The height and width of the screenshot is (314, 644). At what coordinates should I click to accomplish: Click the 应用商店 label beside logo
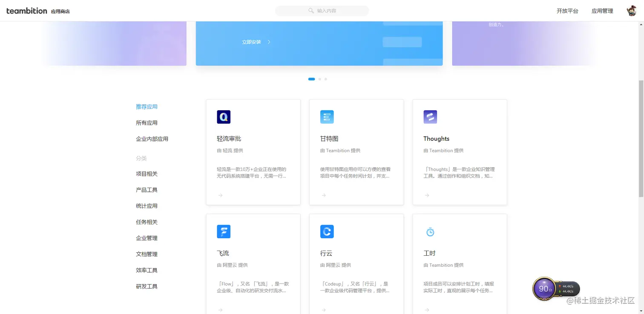tap(60, 11)
